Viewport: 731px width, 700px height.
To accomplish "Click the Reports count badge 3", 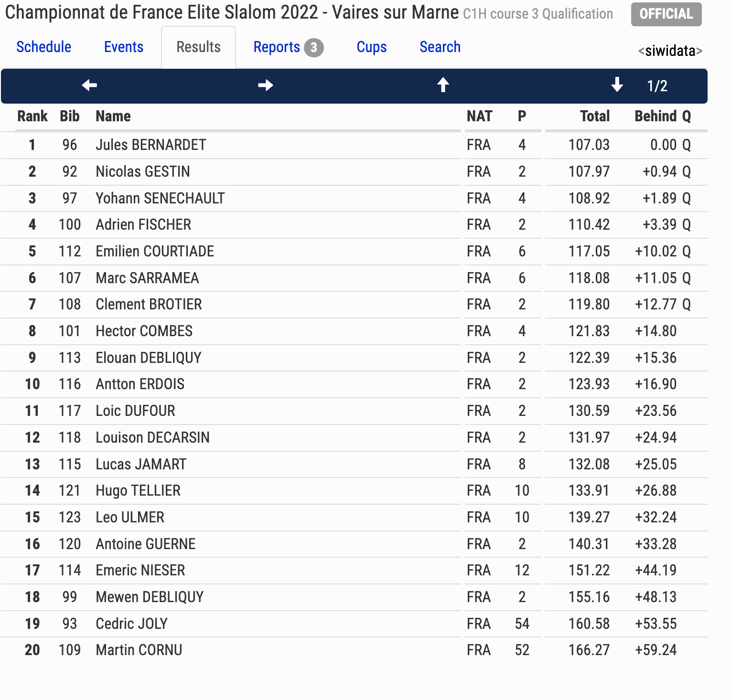I will (314, 48).
